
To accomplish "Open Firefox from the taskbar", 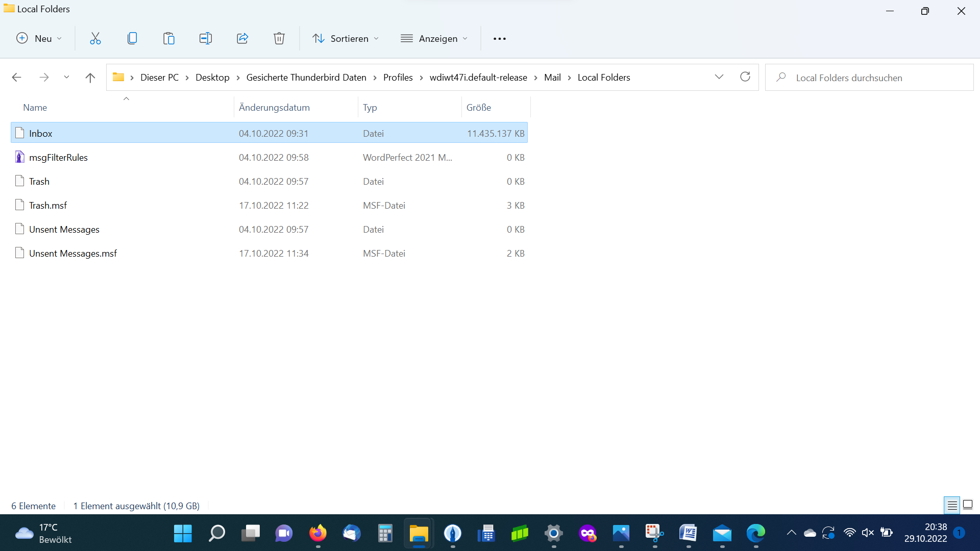I will (x=317, y=534).
